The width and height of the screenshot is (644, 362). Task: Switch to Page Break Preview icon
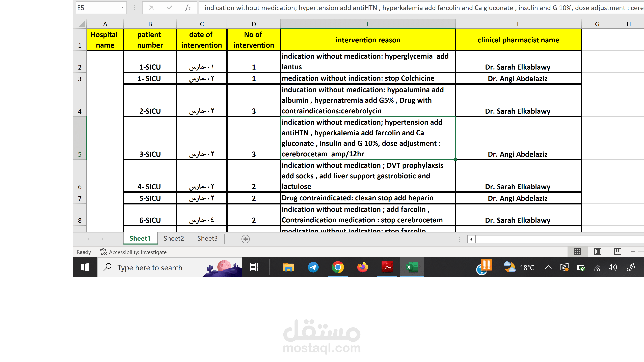(618, 252)
